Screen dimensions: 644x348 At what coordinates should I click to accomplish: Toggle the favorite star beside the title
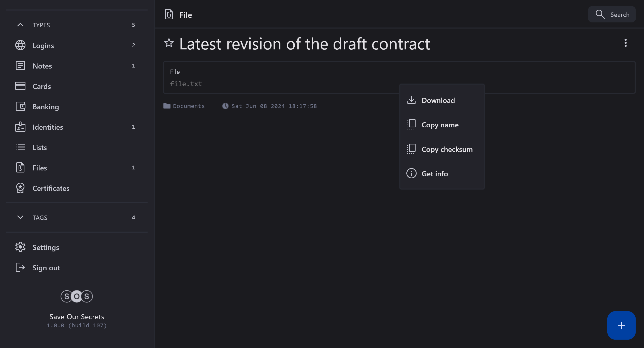[169, 43]
